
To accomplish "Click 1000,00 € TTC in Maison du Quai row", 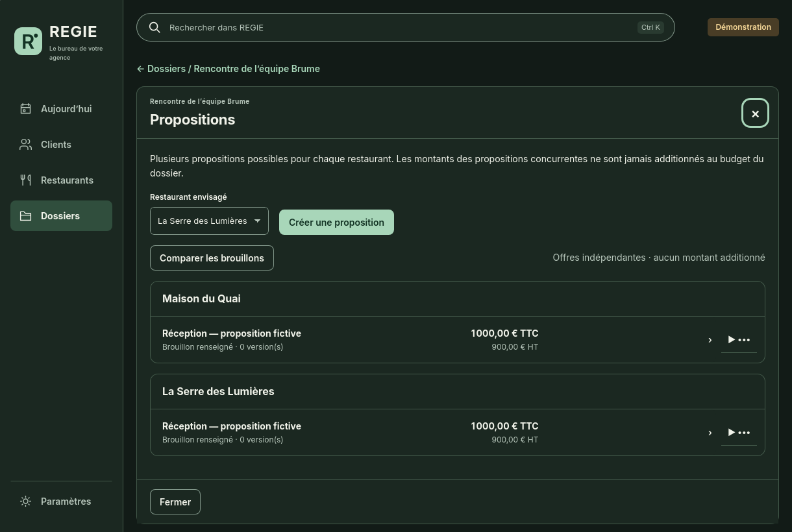I will [504, 333].
